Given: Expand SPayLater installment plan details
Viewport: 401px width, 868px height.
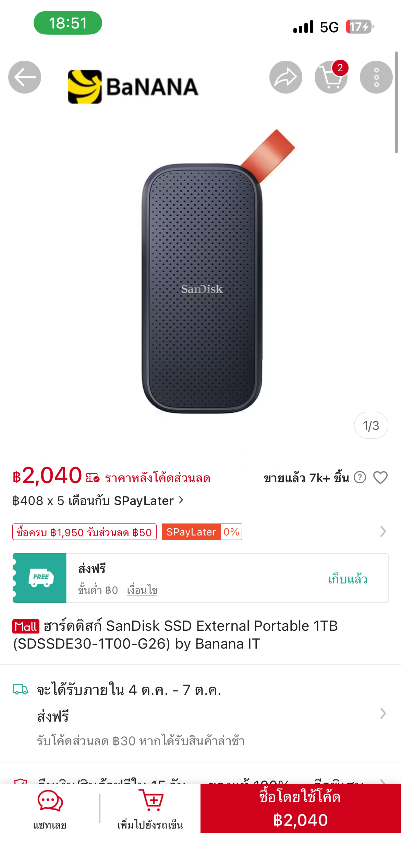Looking at the screenshot, I should pos(98,501).
